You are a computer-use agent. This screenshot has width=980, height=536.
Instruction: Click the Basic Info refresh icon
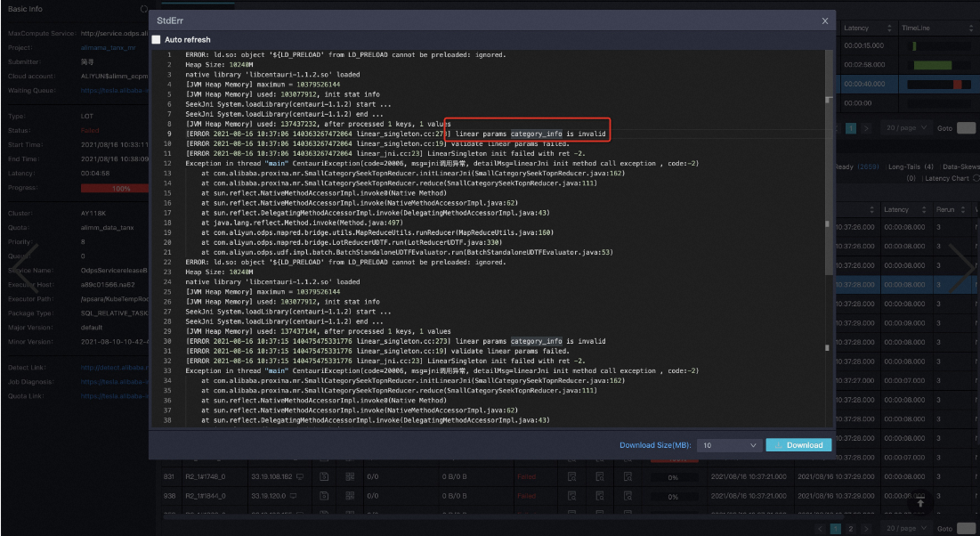click(144, 9)
